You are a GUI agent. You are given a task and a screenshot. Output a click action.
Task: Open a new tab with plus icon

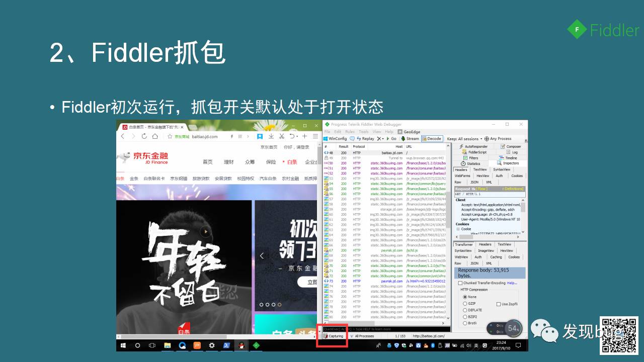click(x=304, y=136)
